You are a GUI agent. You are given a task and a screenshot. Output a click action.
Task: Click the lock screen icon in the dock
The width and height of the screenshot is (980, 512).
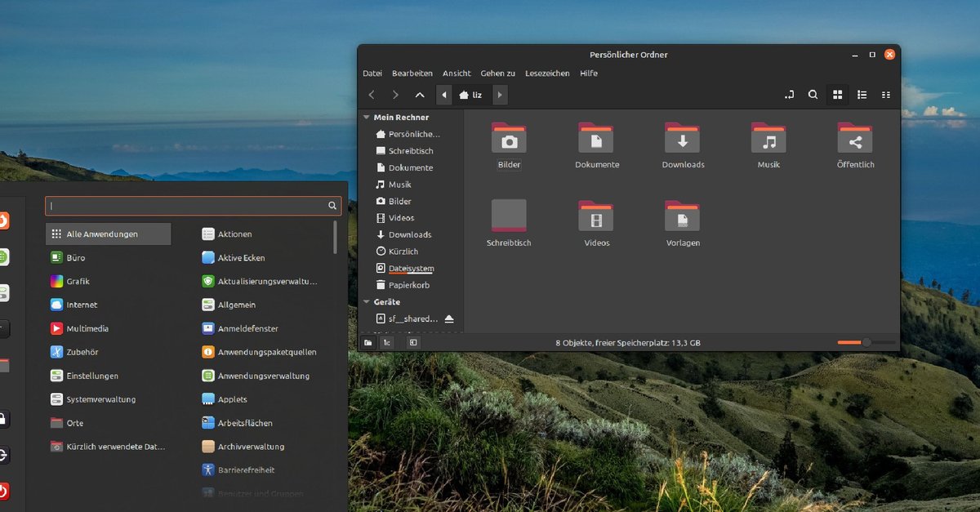(5, 419)
